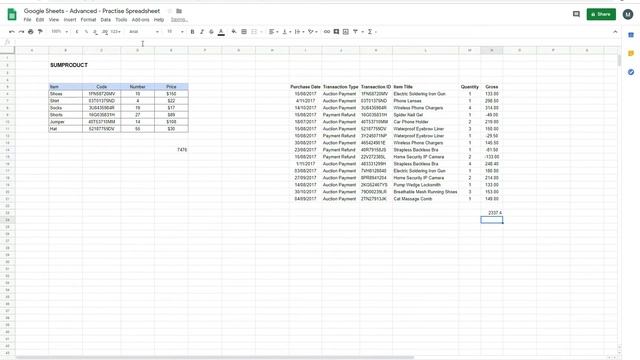Open Calendar in the side panel
The width and height of the screenshot is (640, 360).
coord(631,35)
